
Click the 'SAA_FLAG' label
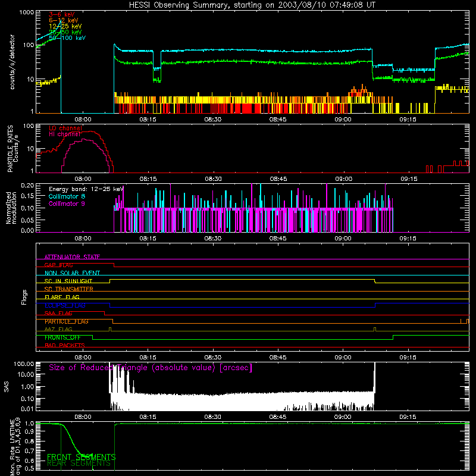coord(58,314)
